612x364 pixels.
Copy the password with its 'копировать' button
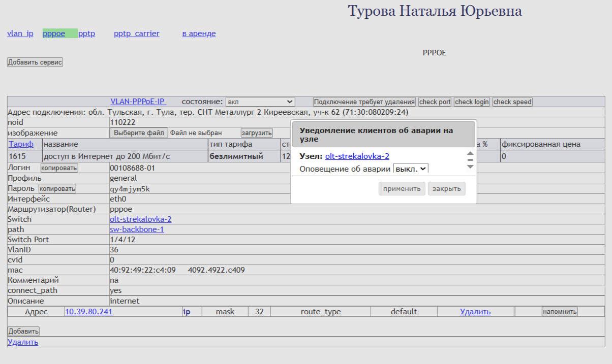(x=57, y=189)
